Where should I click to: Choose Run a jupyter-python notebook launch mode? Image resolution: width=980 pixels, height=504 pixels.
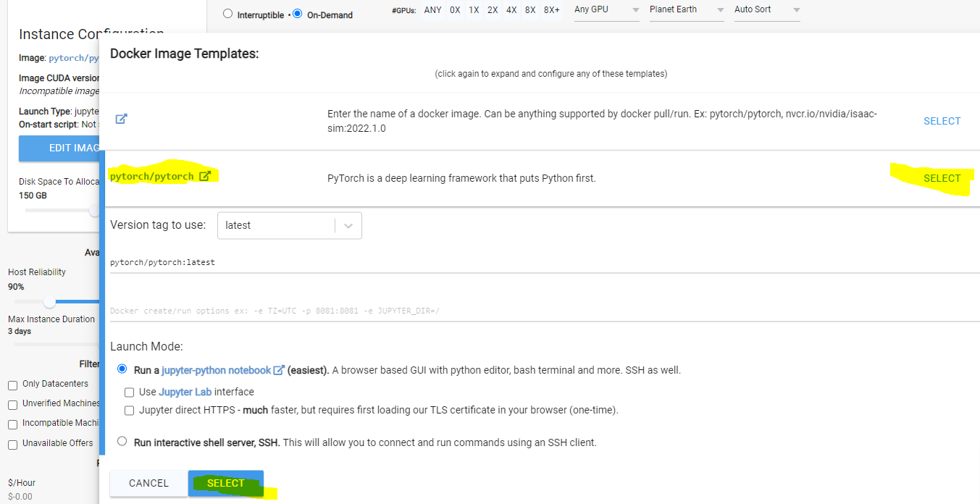point(122,369)
